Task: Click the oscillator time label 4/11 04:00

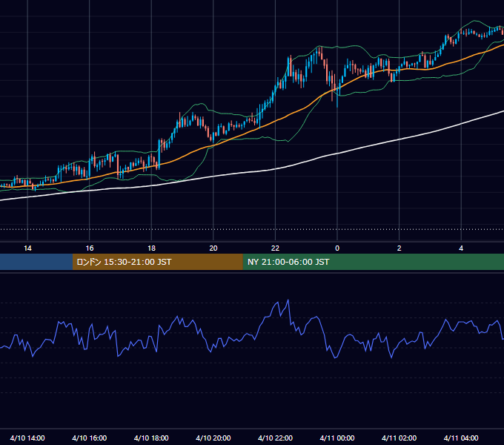Action: pos(461,438)
